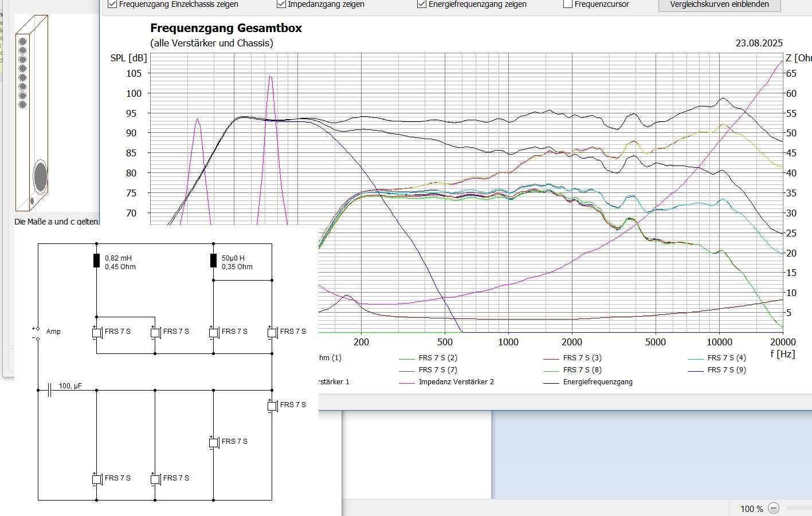The width and height of the screenshot is (812, 516).
Task: Click the zoom slider track
Action: 799,508
